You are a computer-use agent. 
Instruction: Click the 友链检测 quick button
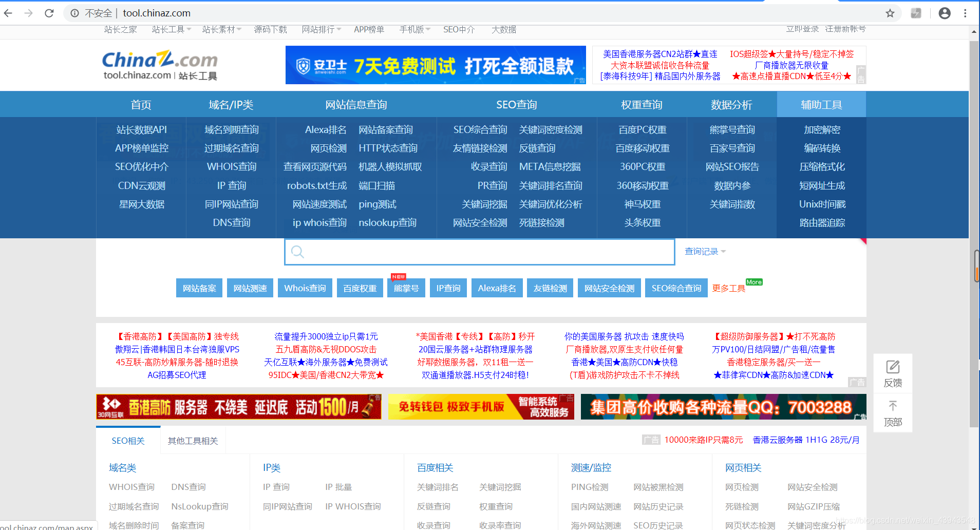(550, 288)
